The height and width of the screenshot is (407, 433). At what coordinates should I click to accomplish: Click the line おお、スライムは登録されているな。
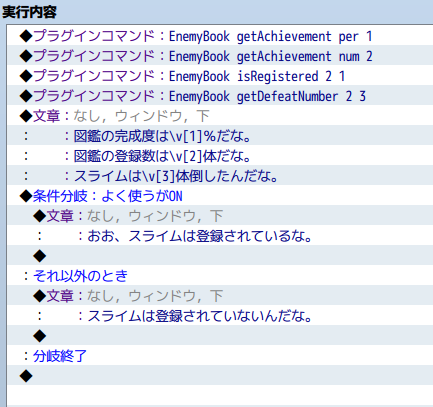(x=220, y=236)
